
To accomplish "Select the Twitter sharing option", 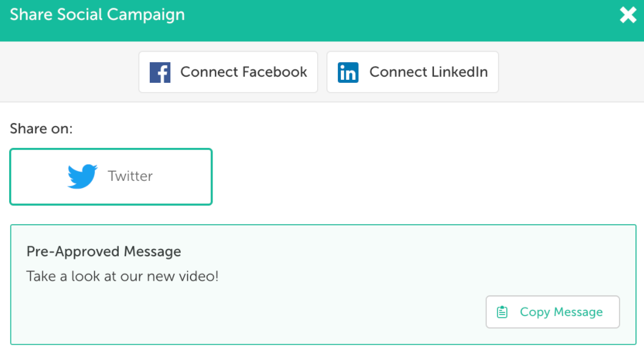I will pos(111,176).
